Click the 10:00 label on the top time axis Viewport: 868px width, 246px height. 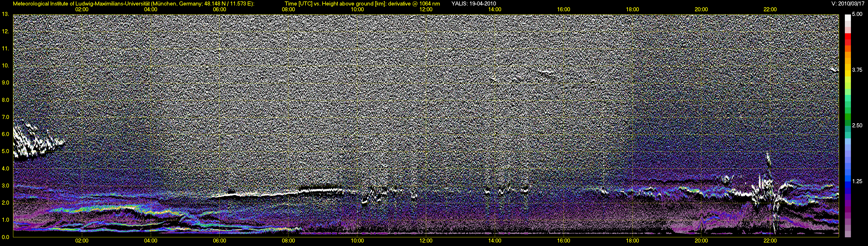357,10
